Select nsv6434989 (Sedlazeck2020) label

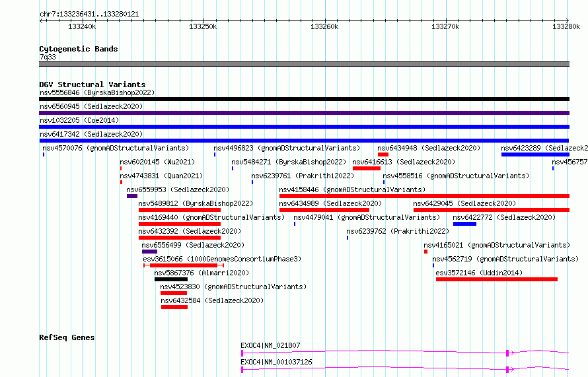330,203
